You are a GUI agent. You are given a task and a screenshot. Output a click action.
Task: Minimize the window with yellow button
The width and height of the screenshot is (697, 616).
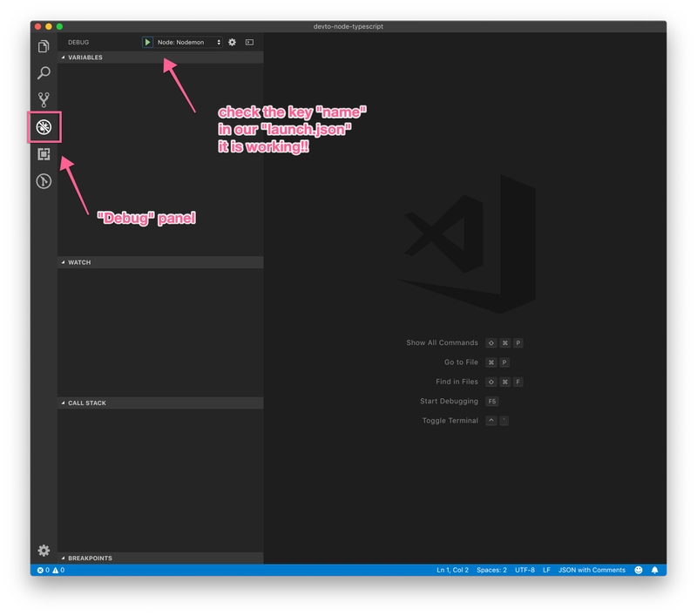(x=49, y=27)
